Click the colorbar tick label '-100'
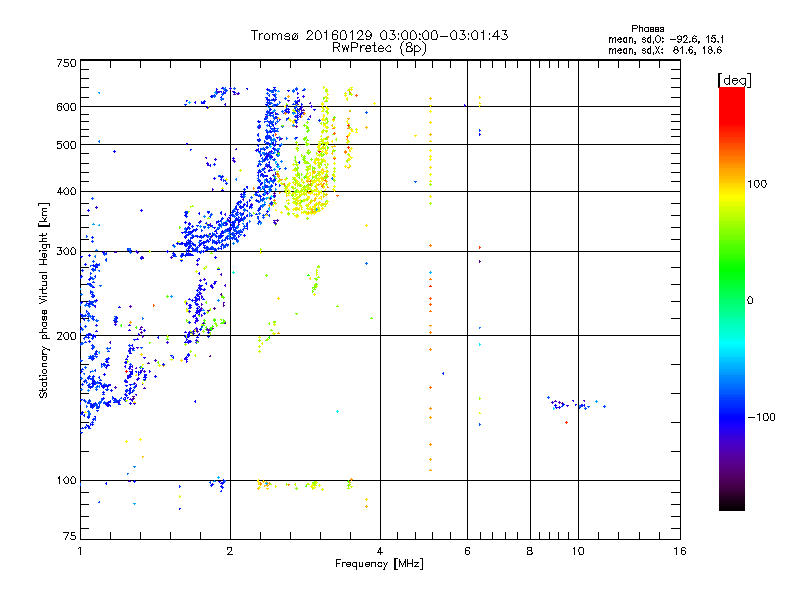Image resolution: width=800 pixels, height=600 pixels. (x=761, y=417)
